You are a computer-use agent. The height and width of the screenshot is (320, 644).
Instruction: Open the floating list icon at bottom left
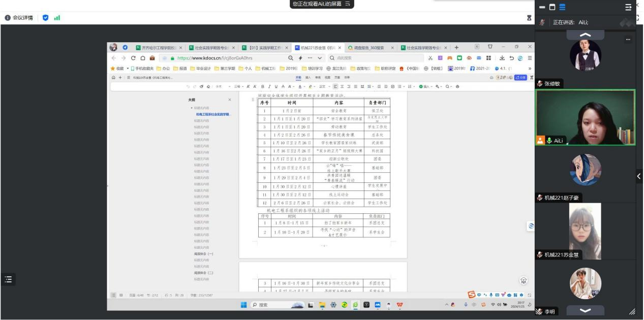[x=8, y=279]
